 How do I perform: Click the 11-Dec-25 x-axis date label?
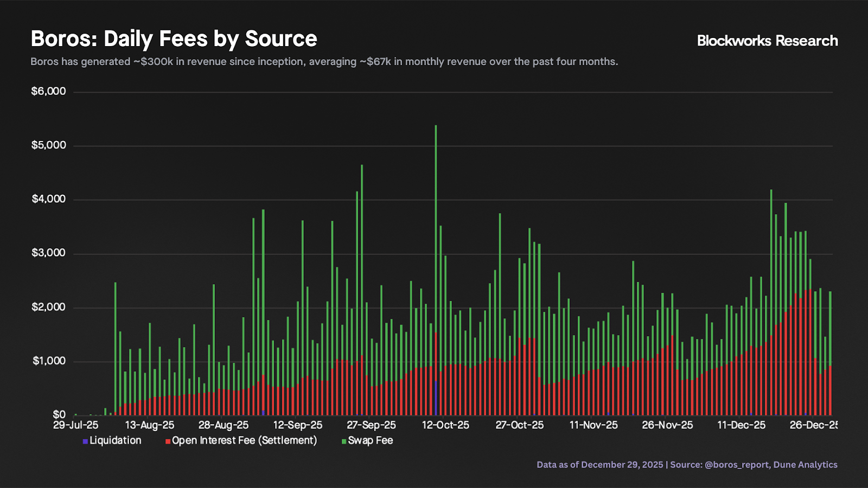pos(741,425)
